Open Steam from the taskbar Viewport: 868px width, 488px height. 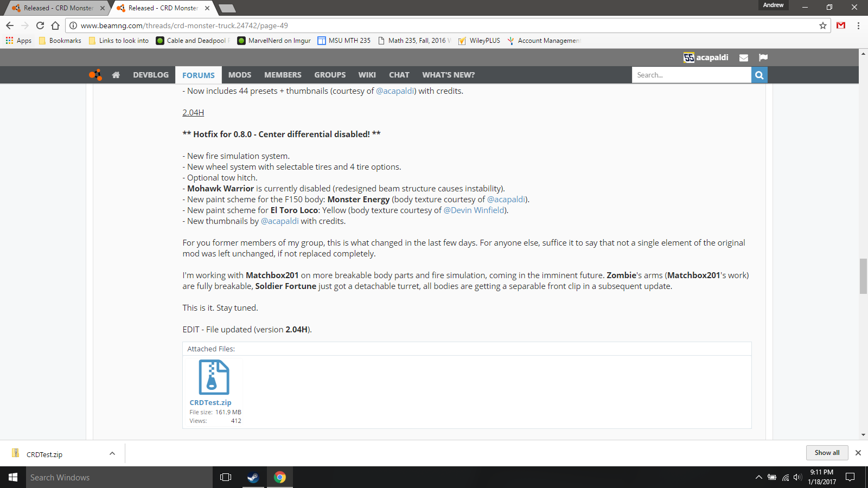coord(253,477)
